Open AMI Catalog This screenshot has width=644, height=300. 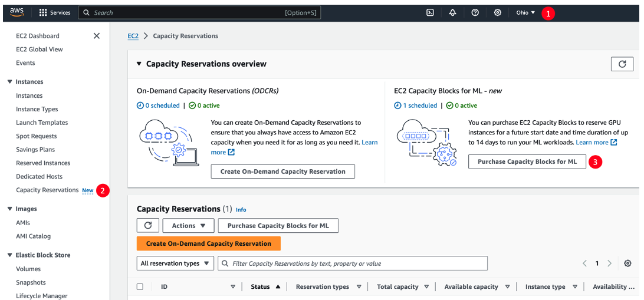coord(33,236)
